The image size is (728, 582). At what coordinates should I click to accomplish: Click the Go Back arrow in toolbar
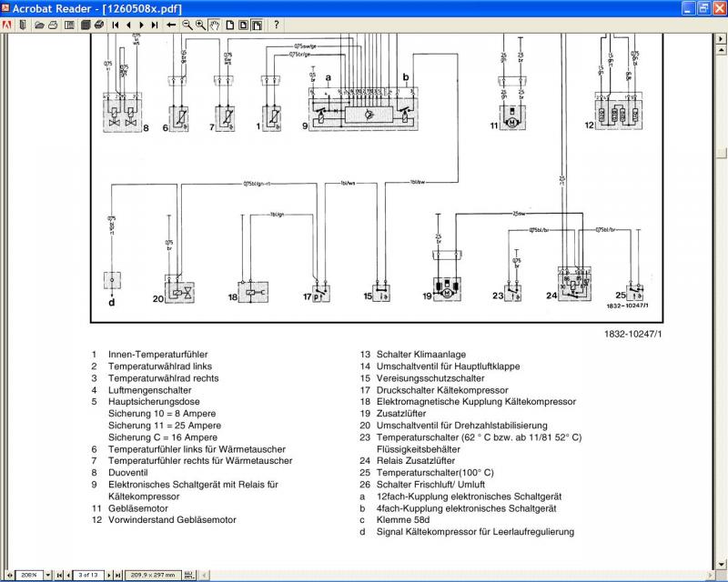[171, 25]
